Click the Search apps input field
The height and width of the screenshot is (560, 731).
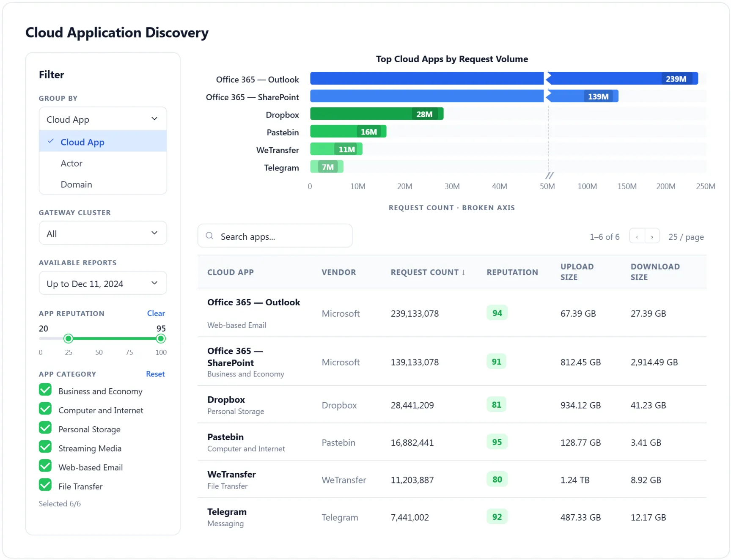pos(275,236)
